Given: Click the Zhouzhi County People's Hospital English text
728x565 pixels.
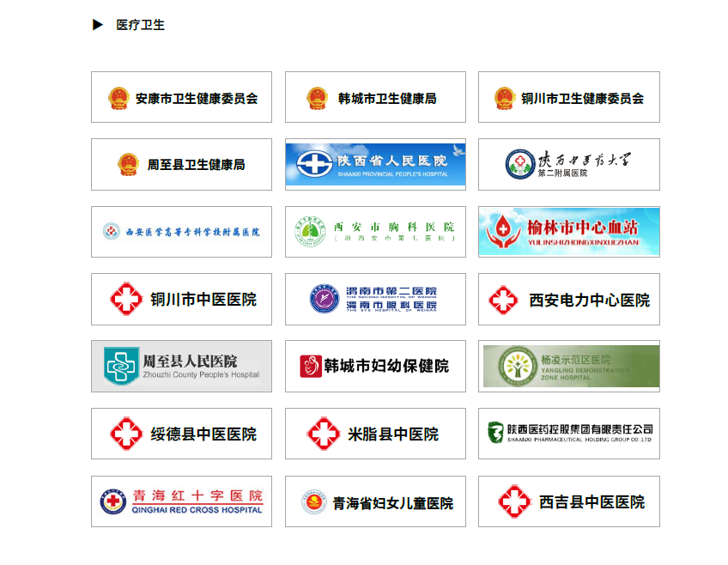Looking at the screenshot, I should click(201, 374).
